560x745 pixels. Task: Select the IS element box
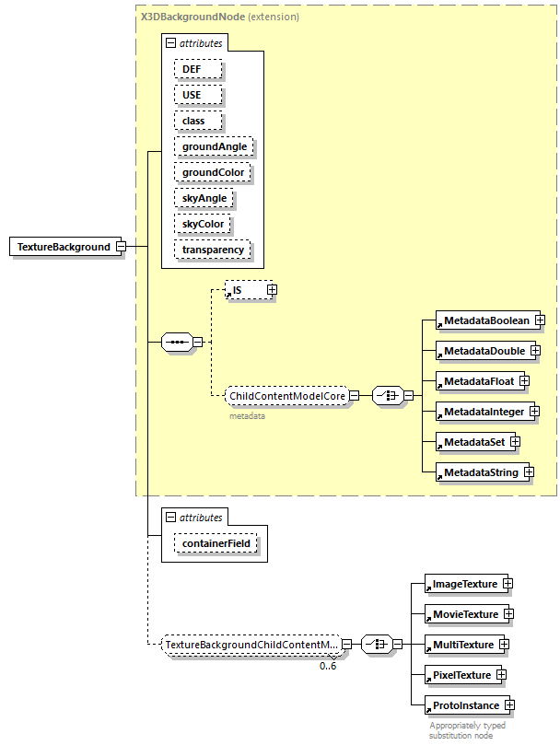pyautogui.click(x=247, y=289)
